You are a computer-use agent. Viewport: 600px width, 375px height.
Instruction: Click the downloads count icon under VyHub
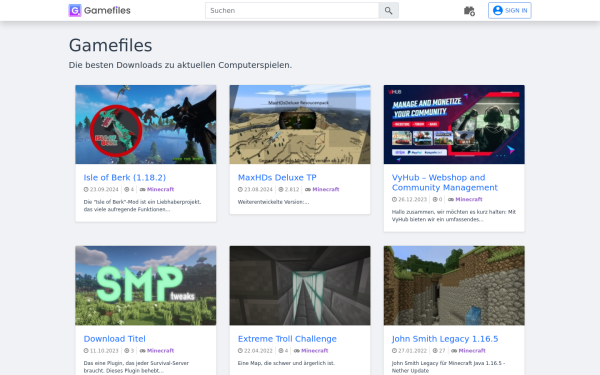pyautogui.click(x=435, y=199)
